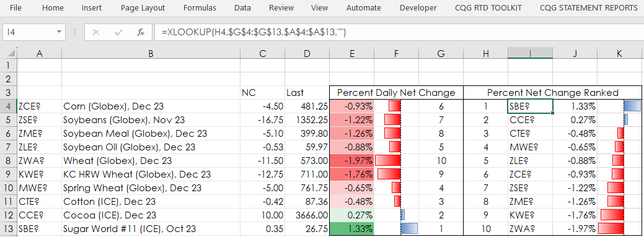The height and width of the screenshot is (237, 644).
Task: Select column I header
Action: [x=530, y=53]
